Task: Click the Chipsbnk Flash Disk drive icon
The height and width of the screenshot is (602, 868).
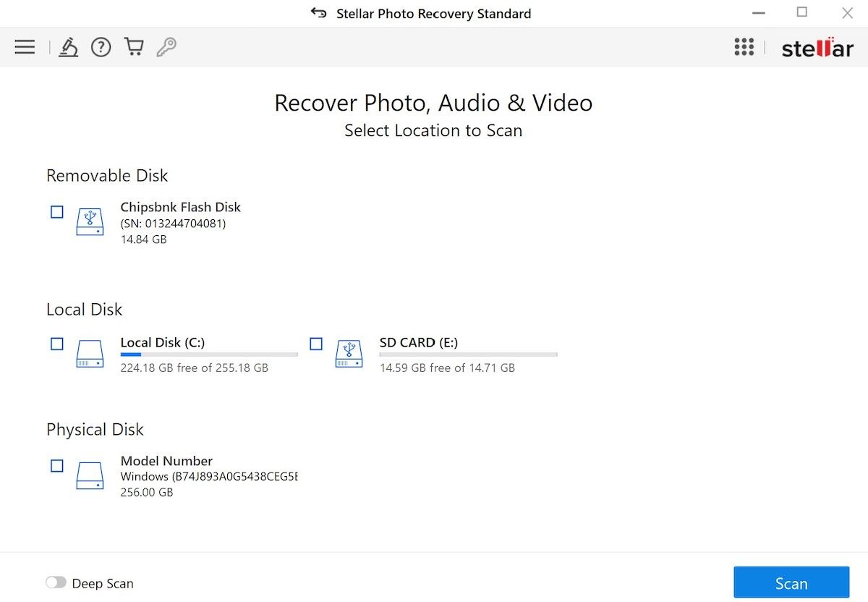Action: pos(90,221)
